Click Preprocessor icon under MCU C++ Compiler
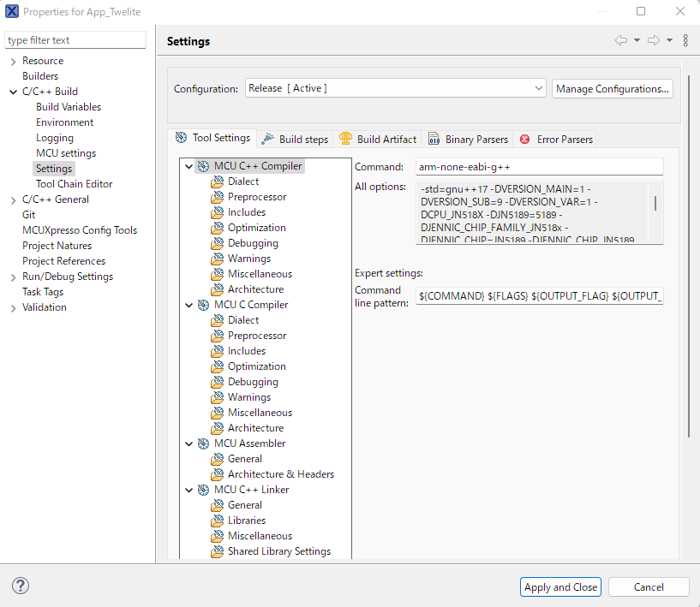This screenshot has width=700, height=607. coord(218,197)
